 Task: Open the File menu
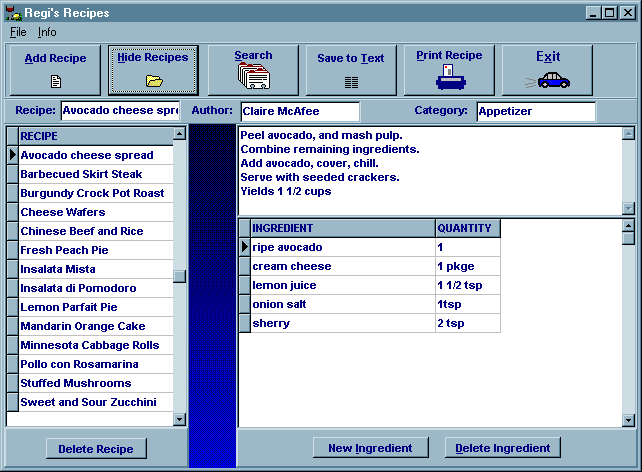click(18, 32)
